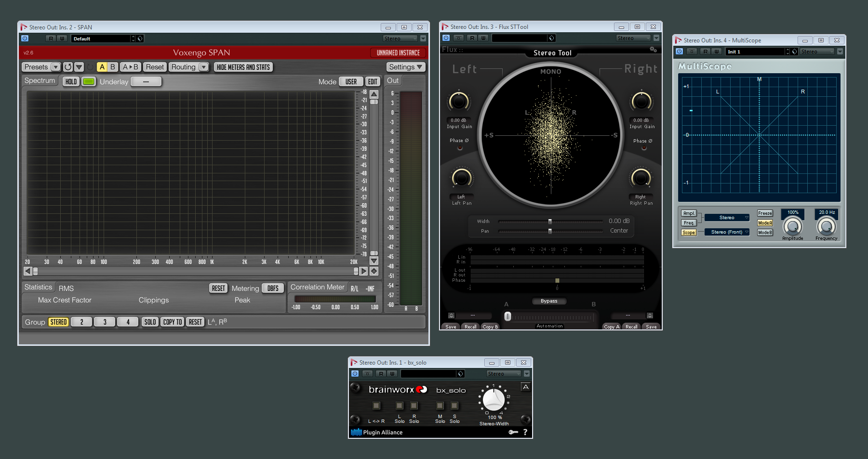Toggle the L <-> R swap button
Image resolution: width=868 pixels, height=459 pixels.
click(376, 406)
